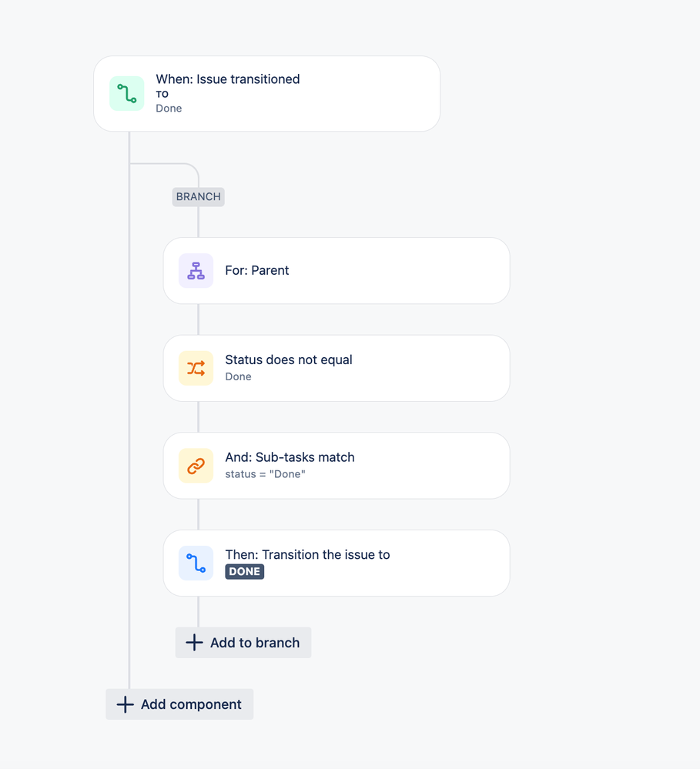Click the plus icon on Add to branch
The height and width of the screenshot is (769, 700).
coord(193,642)
